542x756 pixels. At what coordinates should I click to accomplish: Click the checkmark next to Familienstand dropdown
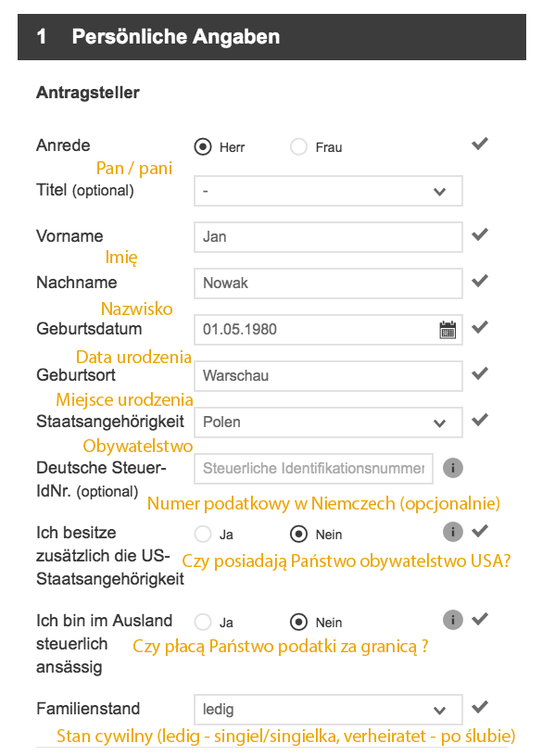(480, 707)
